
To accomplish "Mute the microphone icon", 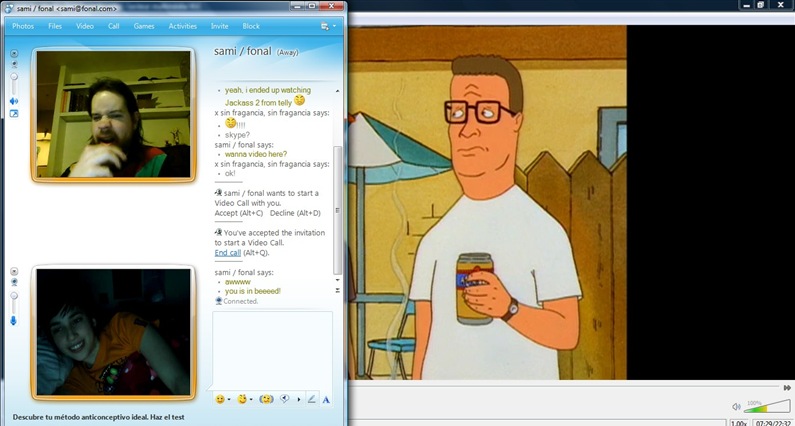I will coord(14,321).
